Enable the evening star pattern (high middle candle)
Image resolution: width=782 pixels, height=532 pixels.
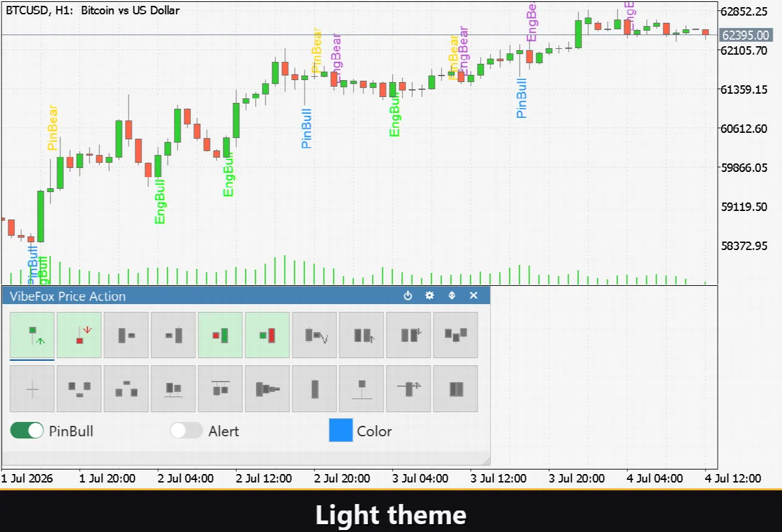pyautogui.click(x=126, y=389)
